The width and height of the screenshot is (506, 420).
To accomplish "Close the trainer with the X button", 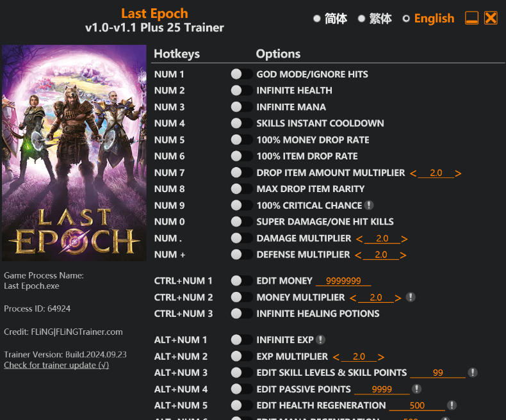I will click(x=491, y=18).
